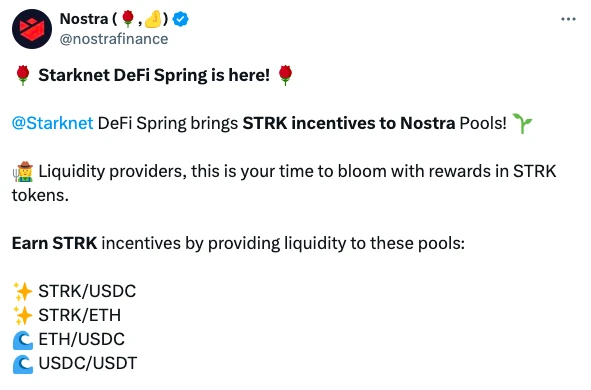
Task: Open the three-dots more options menu
Action: [x=568, y=19]
